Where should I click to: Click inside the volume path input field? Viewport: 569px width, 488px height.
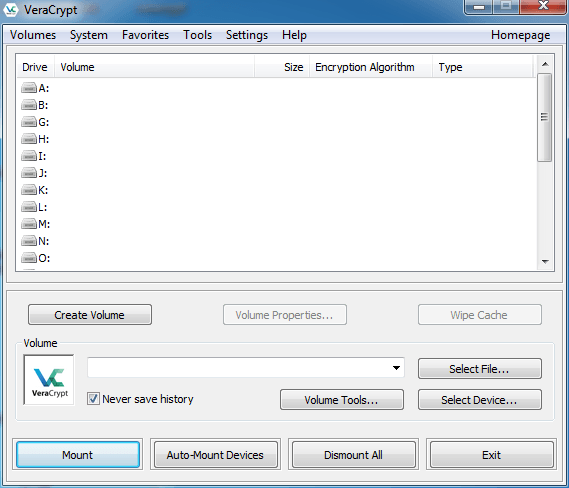[x=239, y=368]
